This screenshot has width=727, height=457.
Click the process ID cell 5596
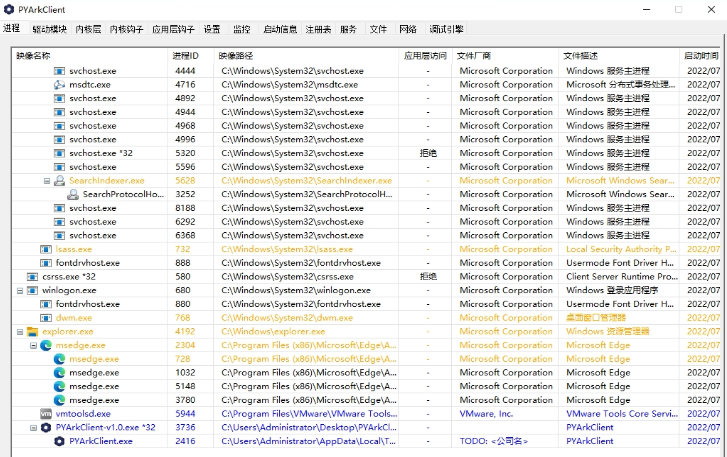click(185, 167)
